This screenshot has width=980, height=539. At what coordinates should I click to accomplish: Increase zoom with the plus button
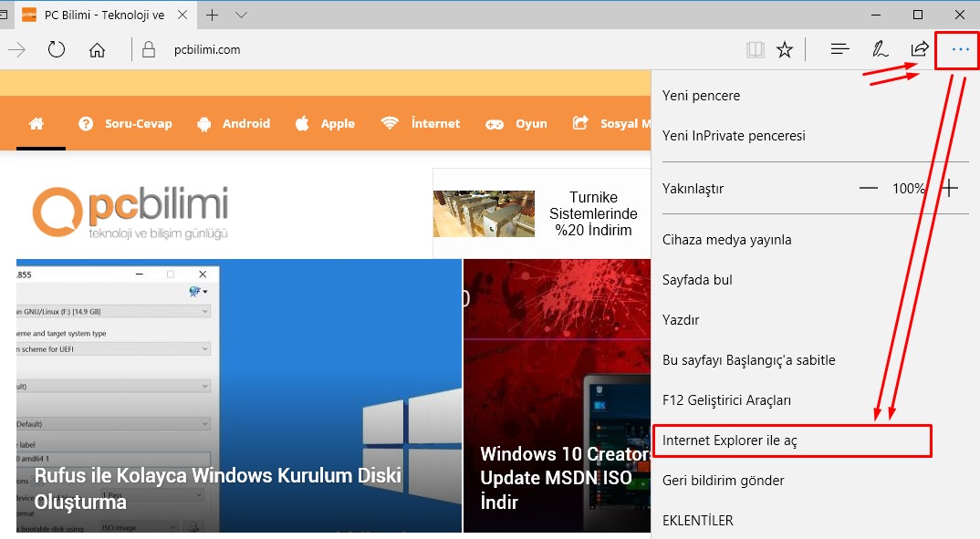950,189
